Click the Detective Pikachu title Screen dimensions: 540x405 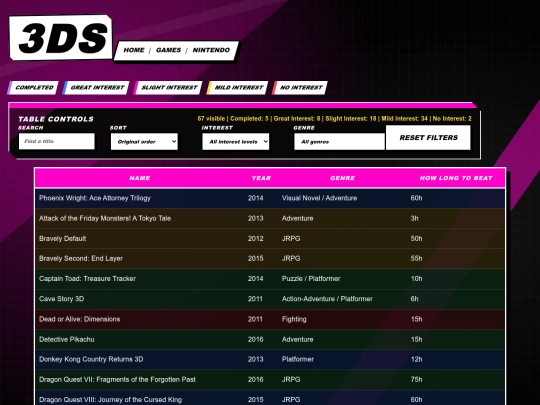[x=67, y=339]
